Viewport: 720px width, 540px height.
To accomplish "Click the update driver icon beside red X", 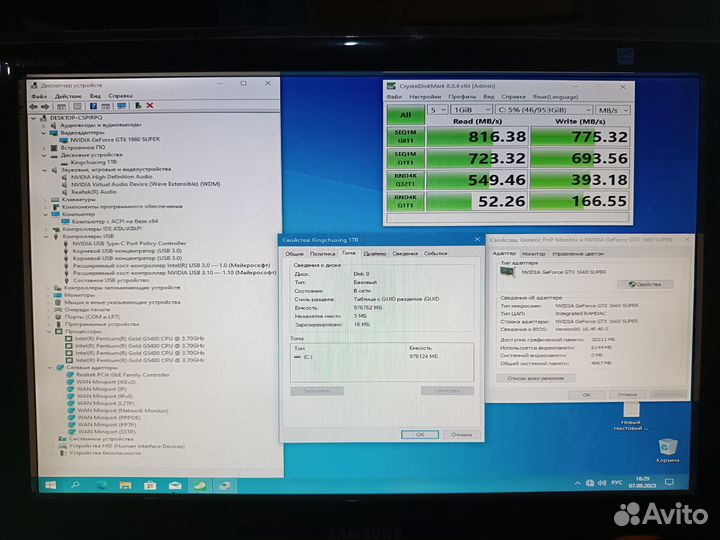I will click(138, 106).
